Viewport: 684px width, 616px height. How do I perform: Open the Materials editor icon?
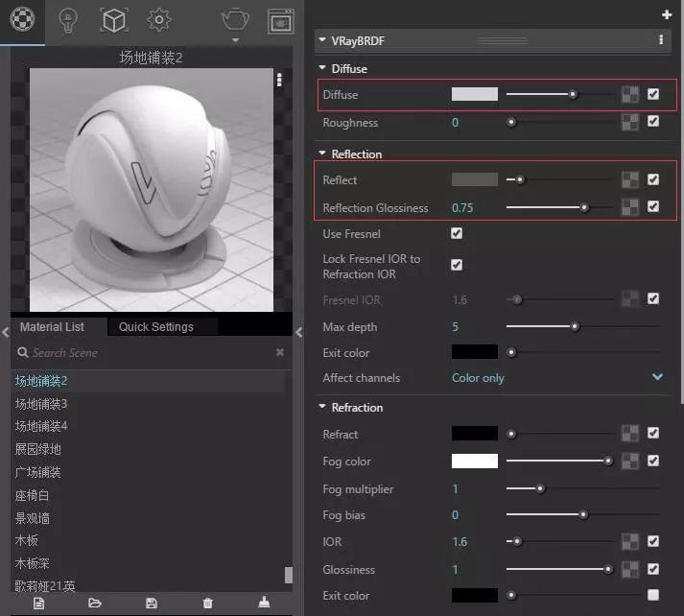pos(22,19)
